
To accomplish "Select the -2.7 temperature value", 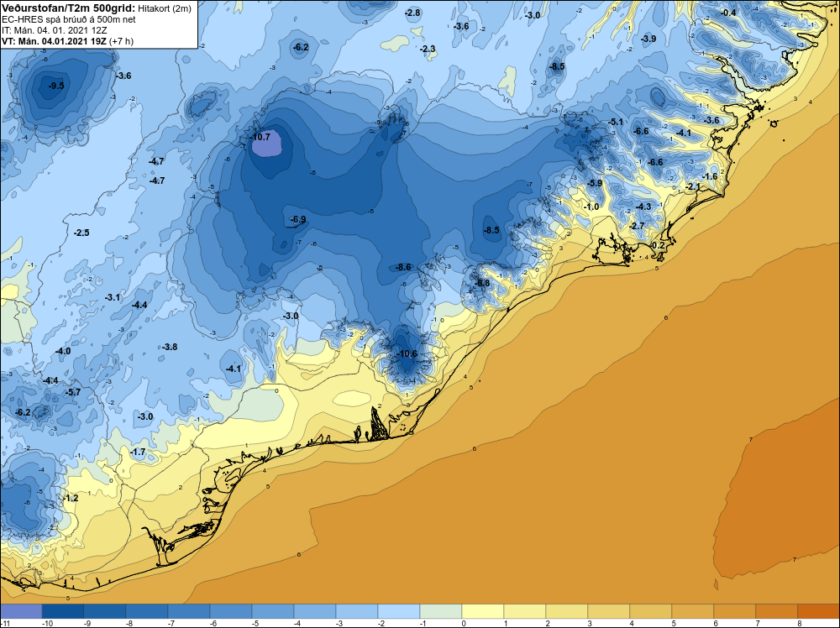I will click(637, 227).
